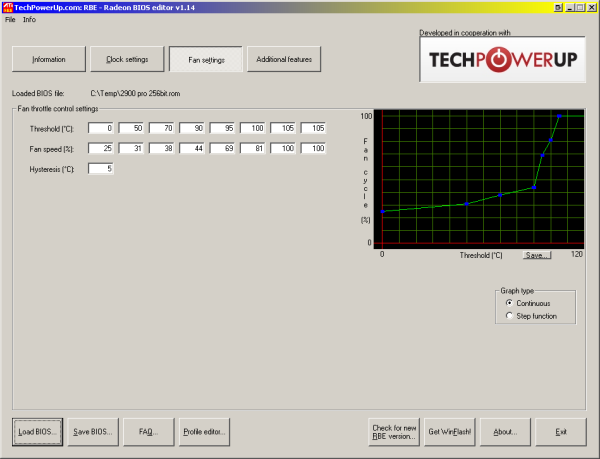Click Fan speed field showing 81

(x=253, y=148)
